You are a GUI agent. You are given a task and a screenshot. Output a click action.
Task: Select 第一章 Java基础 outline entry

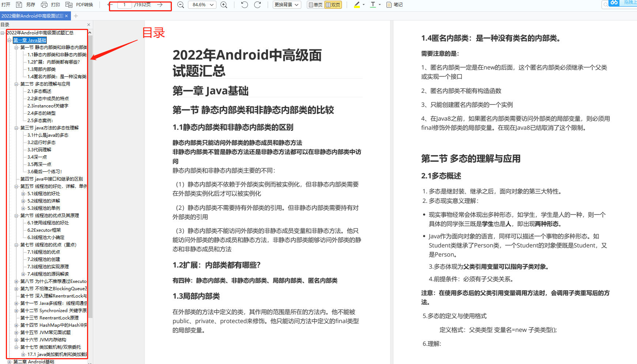[x=30, y=40]
